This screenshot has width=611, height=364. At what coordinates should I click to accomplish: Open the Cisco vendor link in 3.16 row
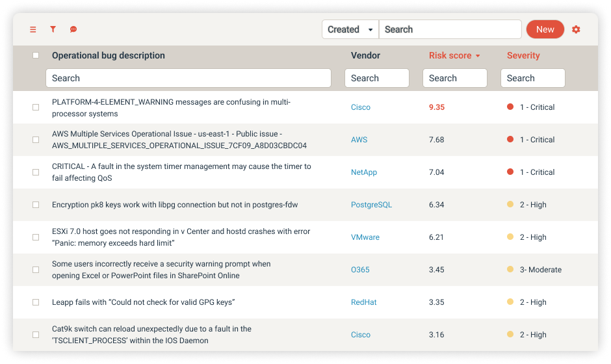click(x=361, y=334)
